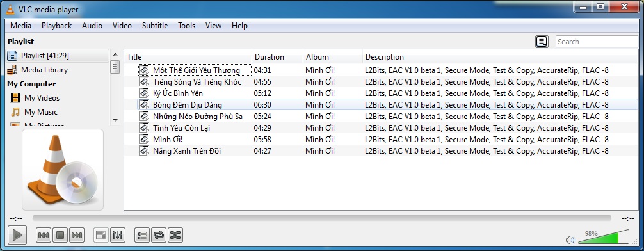This screenshot has height=251, width=644.
Task: Open extended settings equalizer button
Action: coord(117,236)
